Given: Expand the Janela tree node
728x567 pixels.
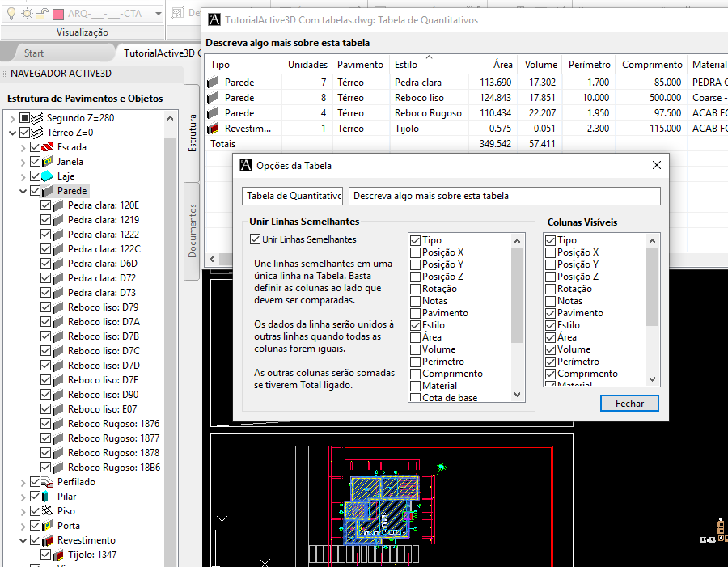Looking at the screenshot, I should (x=23, y=163).
